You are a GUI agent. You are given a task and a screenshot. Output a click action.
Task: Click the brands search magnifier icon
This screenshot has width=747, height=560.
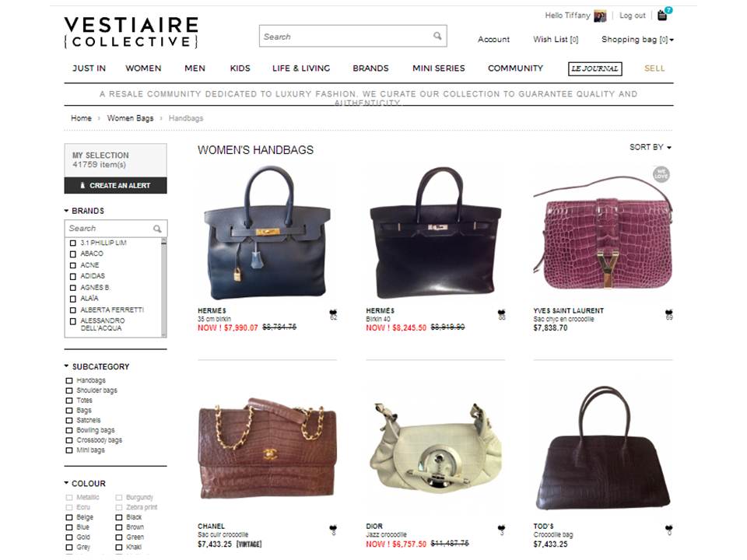coord(157,229)
